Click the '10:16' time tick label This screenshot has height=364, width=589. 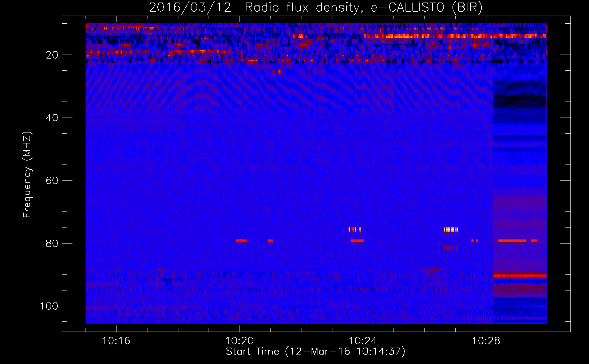pos(116,341)
